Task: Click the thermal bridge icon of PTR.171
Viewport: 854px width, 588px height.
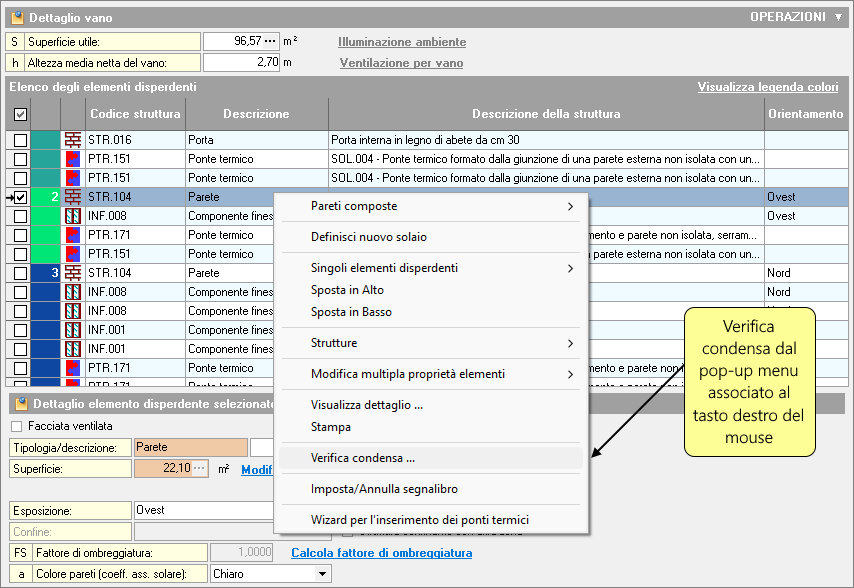Action: (x=73, y=235)
